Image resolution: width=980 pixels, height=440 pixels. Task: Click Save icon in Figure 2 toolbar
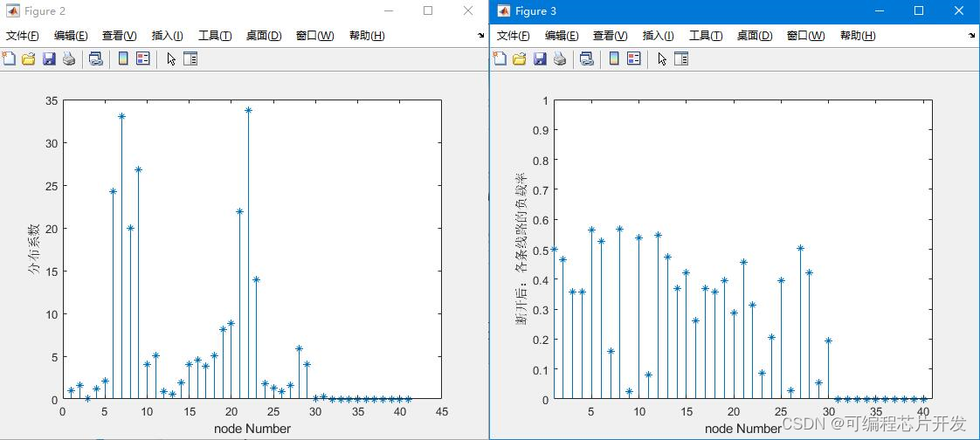pos(50,58)
